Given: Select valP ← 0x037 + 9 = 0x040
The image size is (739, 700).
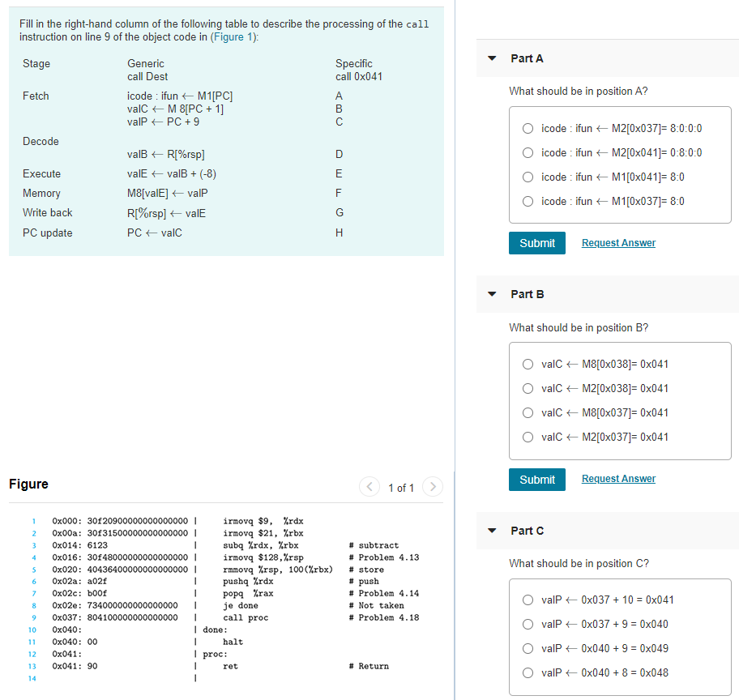Looking at the screenshot, I should [528, 624].
